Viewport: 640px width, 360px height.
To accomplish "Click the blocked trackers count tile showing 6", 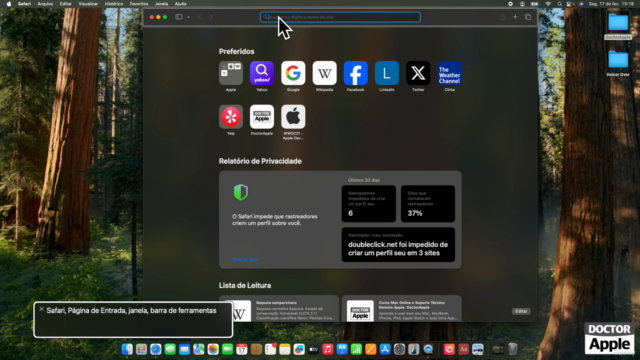I will pos(369,204).
